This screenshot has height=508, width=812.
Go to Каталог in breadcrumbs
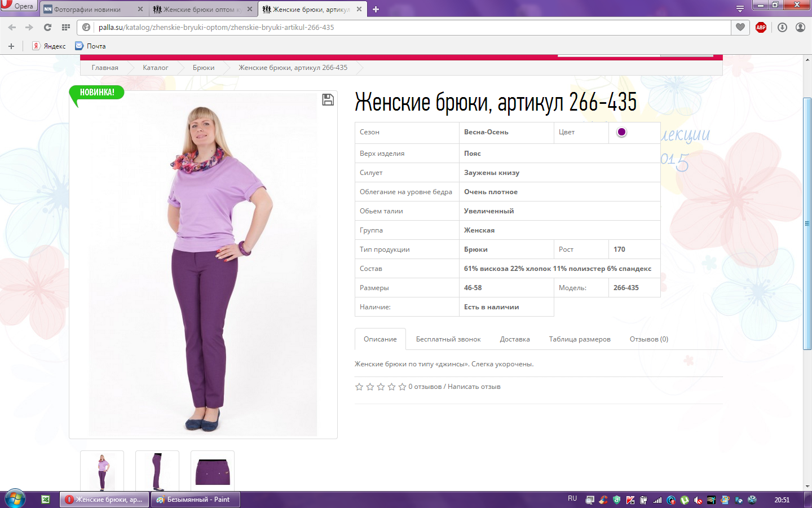click(156, 68)
